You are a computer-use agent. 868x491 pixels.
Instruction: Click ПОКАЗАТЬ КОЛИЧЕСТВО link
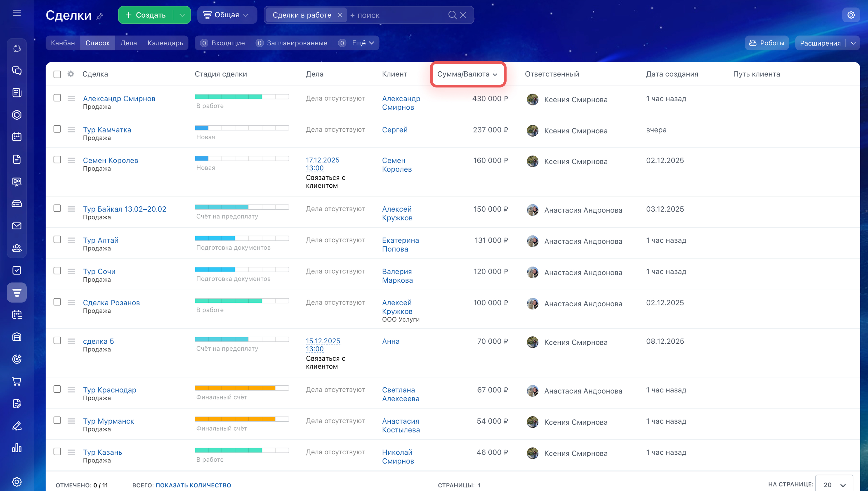coord(193,485)
